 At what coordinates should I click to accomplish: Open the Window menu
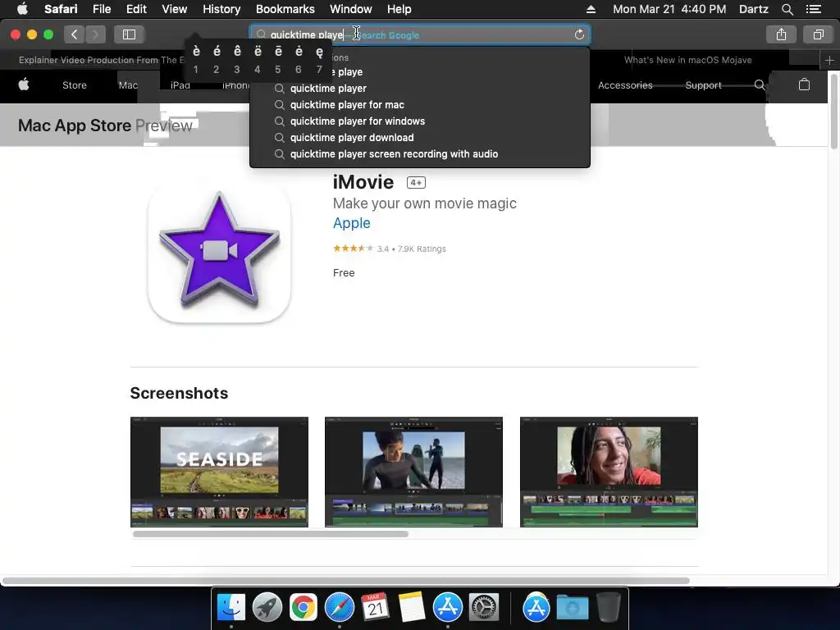(351, 9)
